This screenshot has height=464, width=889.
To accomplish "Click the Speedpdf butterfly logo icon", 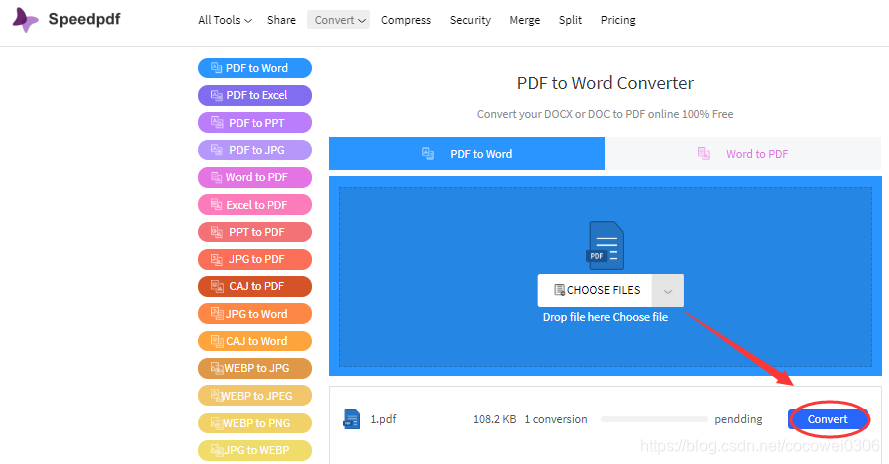I will click(26, 20).
